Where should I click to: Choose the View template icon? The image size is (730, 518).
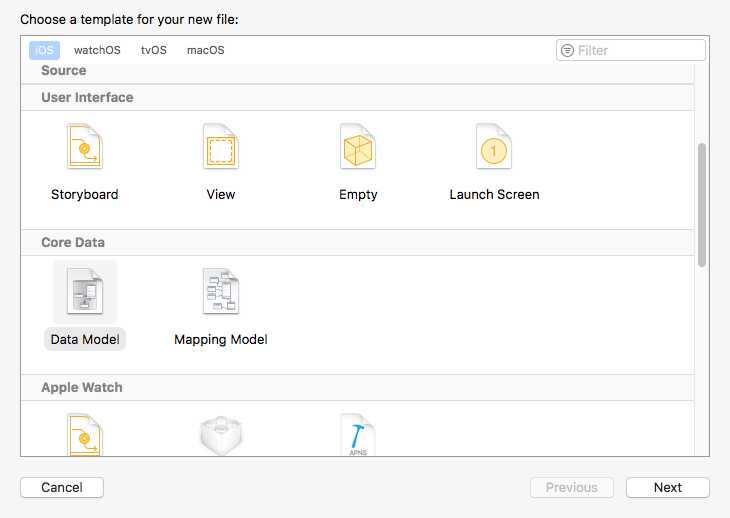point(221,146)
